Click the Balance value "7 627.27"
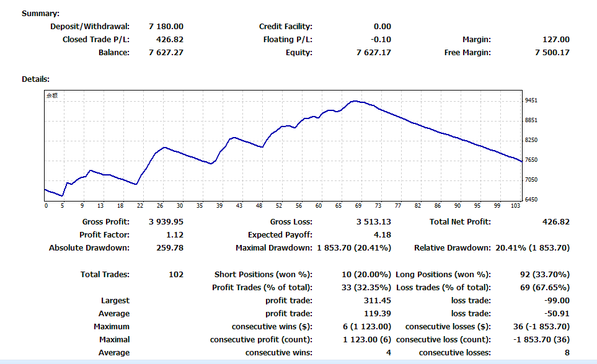 point(166,52)
